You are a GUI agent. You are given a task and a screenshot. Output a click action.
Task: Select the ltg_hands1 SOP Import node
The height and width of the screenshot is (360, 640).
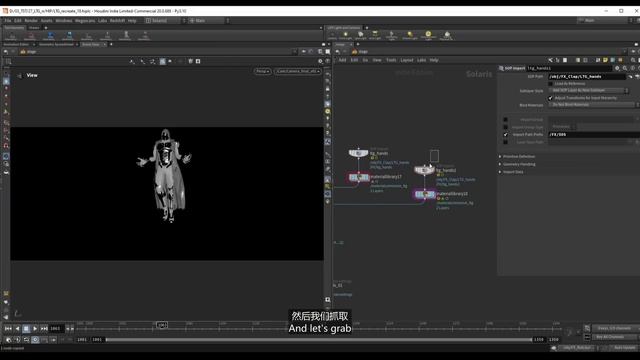click(424, 170)
